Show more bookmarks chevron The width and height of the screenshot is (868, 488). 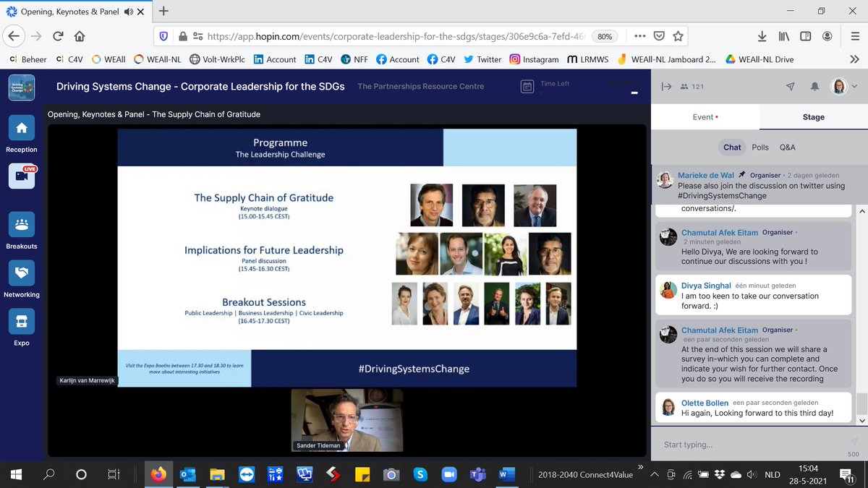click(x=854, y=59)
